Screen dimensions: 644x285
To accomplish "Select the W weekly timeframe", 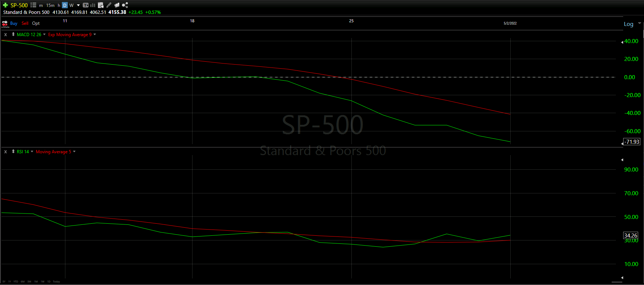I will pos(72,5).
